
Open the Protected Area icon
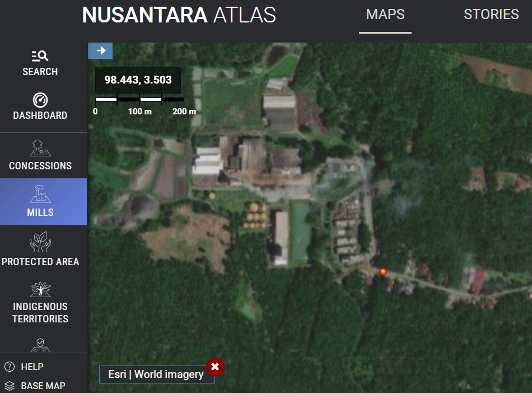[x=40, y=242]
